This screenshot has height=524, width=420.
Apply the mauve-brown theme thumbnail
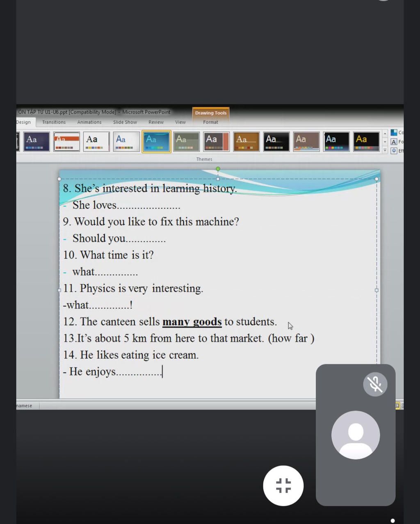[306, 141]
